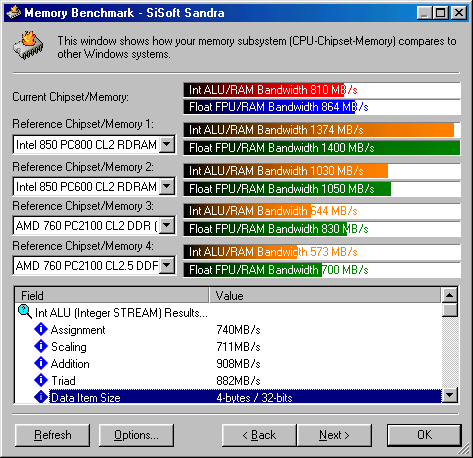Select the Intel 850 PC800 CL2 RDRAM combo box

pyautogui.click(x=94, y=145)
